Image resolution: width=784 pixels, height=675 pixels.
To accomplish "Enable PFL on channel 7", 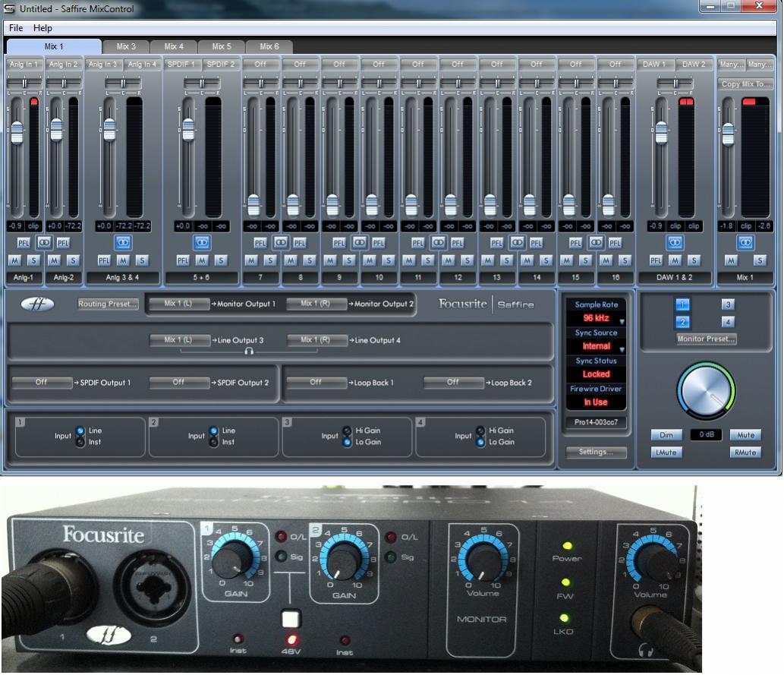I will pyautogui.click(x=260, y=243).
